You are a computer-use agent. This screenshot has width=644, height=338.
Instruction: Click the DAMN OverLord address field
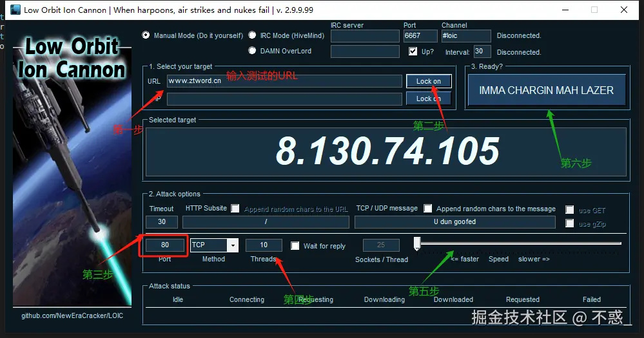tap(365, 52)
